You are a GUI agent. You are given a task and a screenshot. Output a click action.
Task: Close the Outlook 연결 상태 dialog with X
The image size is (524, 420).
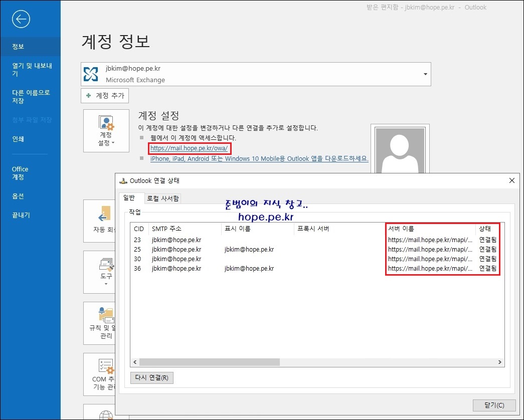pyautogui.click(x=511, y=180)
